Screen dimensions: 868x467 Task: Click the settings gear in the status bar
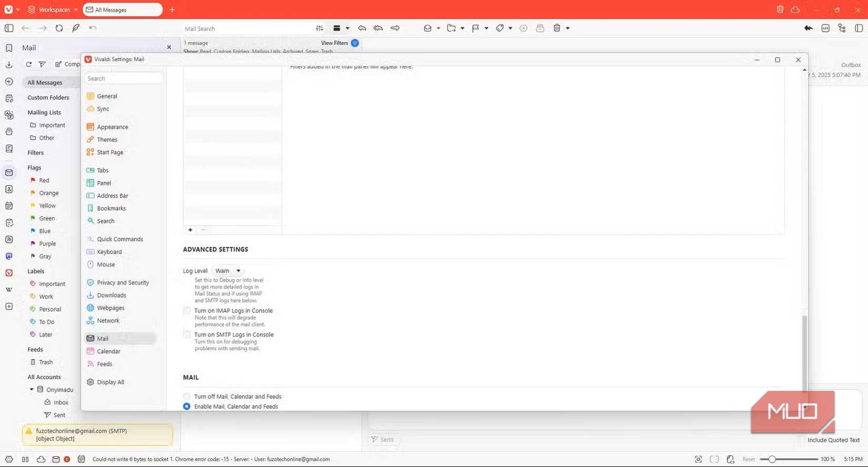click(x=9, y=459)
